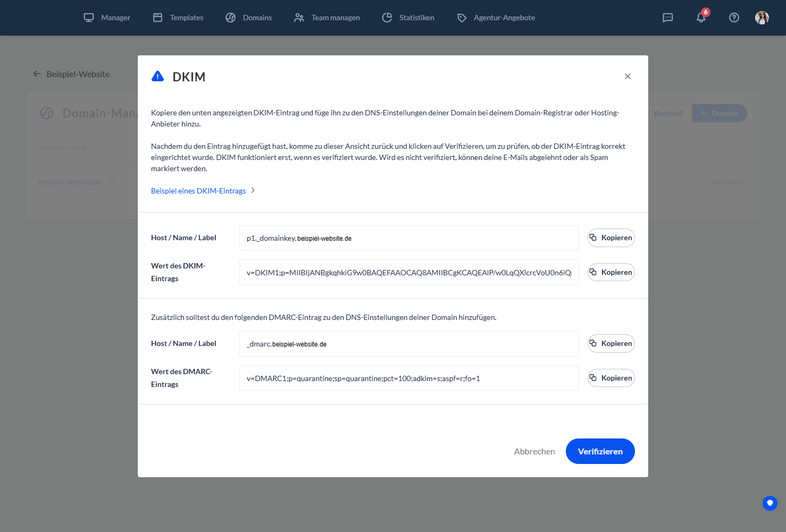Click the blue DKIM warning icon
Screen dimensions: 786x532
pos(157,76)
